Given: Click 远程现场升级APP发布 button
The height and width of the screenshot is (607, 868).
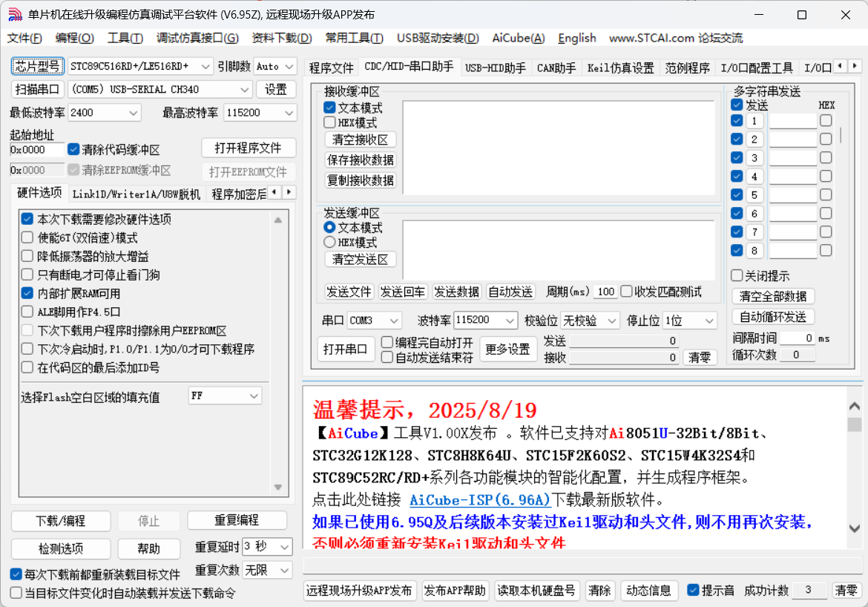Looking at the screenshot, I should click(359, 591).
